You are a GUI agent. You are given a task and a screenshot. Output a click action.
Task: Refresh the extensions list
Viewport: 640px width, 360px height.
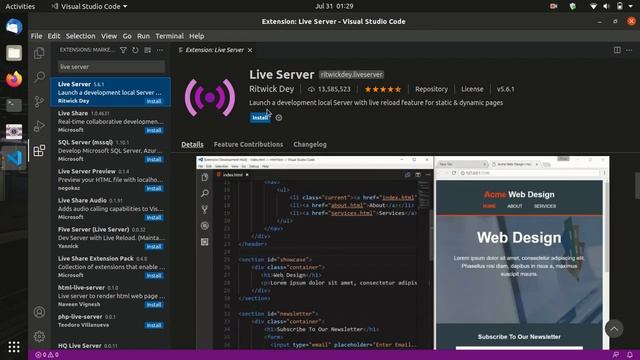[135, 50]
